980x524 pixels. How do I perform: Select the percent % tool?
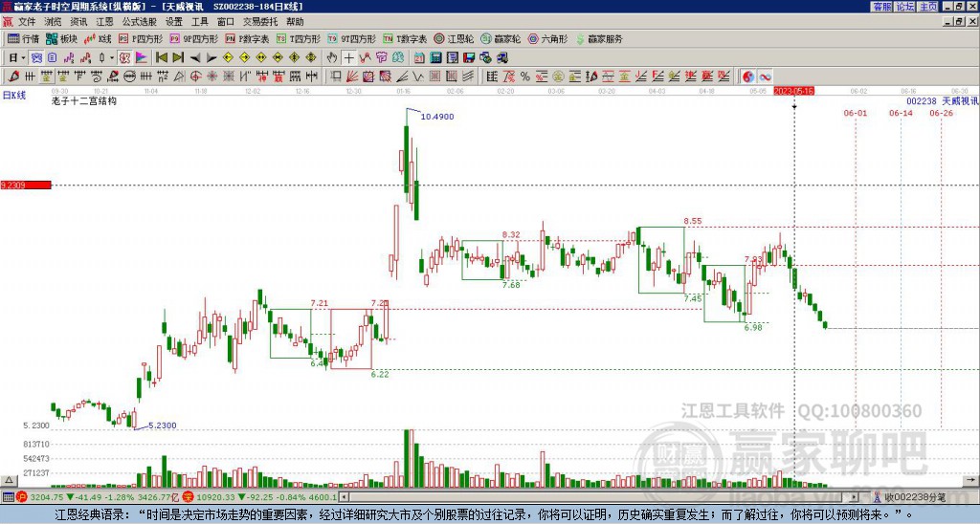(525, 76)
